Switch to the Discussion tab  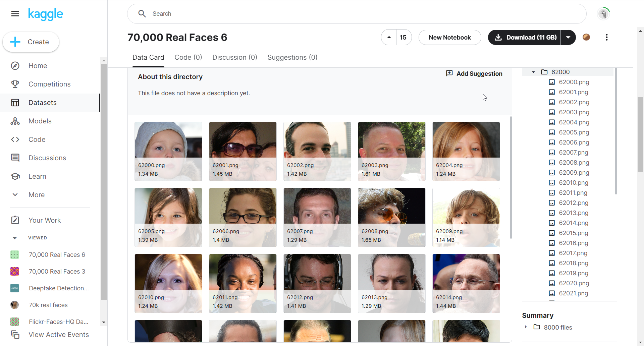pyautogui.click(x=234, y=57)
